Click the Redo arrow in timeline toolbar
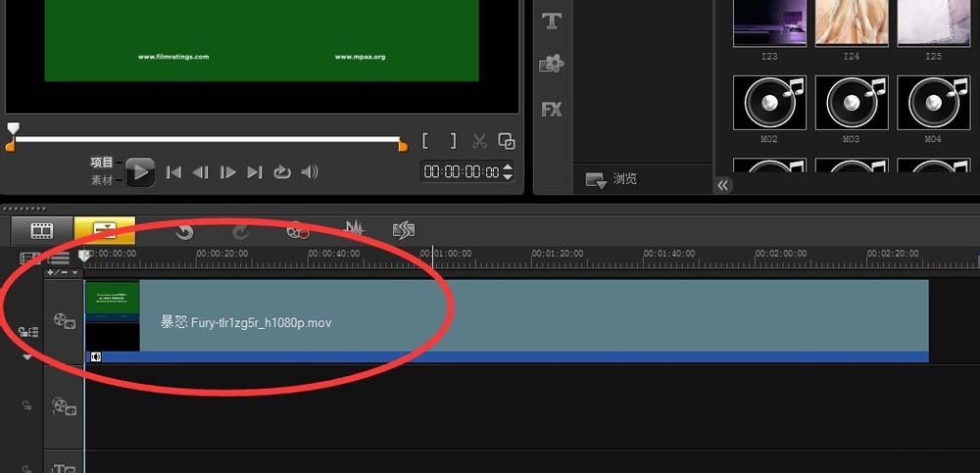 click(241, 232)
